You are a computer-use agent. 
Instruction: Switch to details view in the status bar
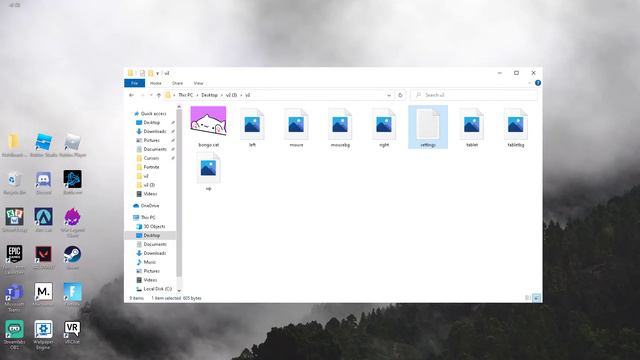point(528,298)
